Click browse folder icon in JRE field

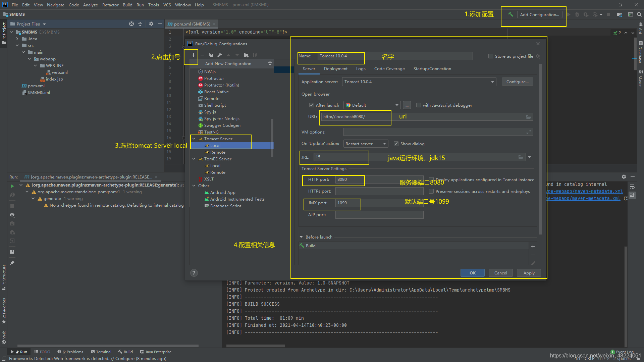tap(521, 157)
